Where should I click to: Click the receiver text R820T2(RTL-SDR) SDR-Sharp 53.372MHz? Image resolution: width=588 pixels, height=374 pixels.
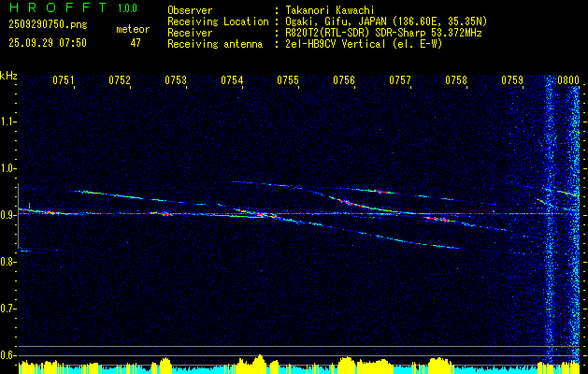pyautogui.click(x=382, y=33)
